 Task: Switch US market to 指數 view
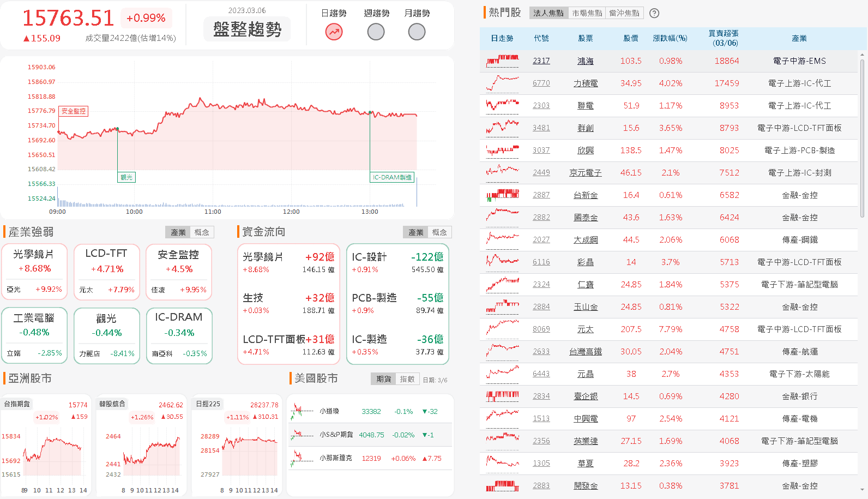tap(407, 379)
